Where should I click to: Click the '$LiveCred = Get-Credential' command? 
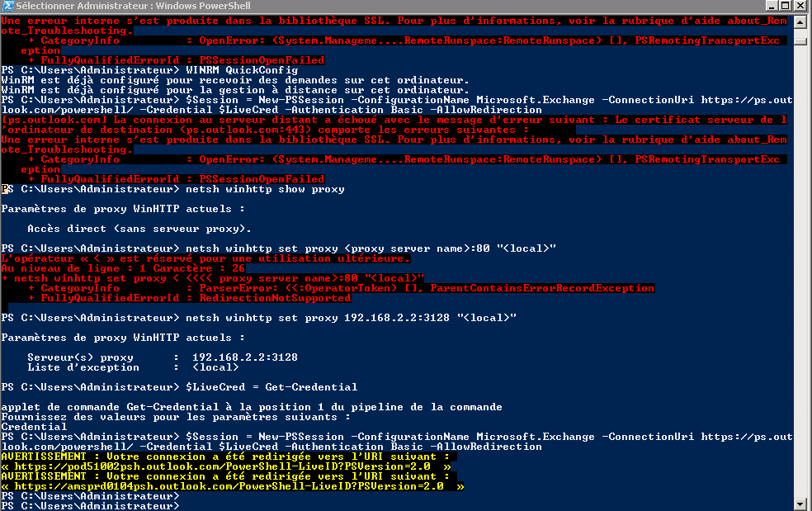272,387
